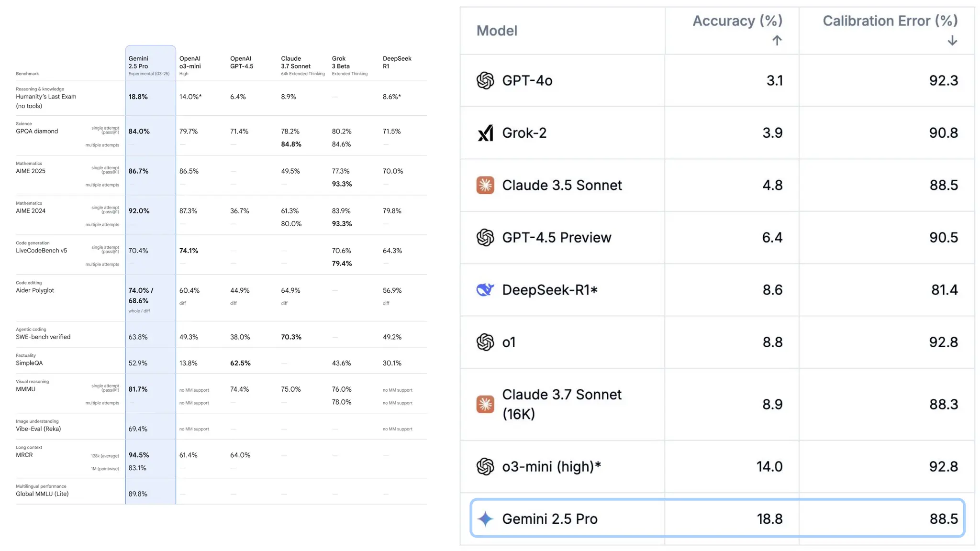The image size is (980, 551).
Task: Click the OpenAI logo beside o1
Action: (x=485, y=342)
